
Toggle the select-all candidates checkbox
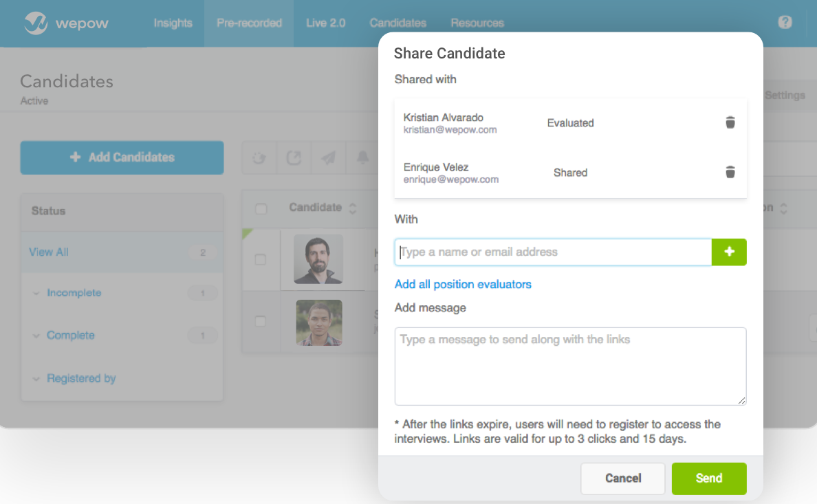[x=261, y=208]
